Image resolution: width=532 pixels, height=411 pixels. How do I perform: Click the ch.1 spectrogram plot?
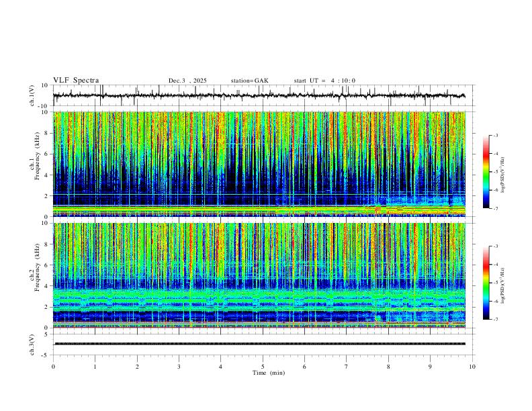pos(259,164)
